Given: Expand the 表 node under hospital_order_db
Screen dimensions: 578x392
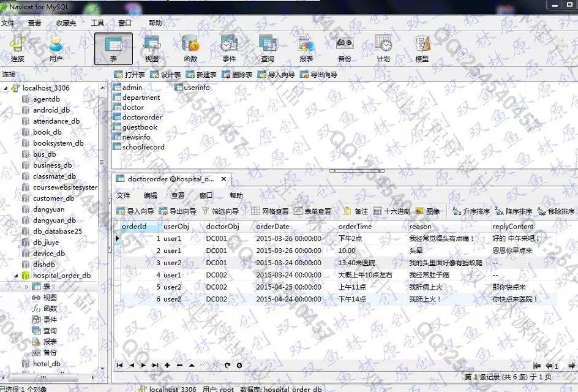Looking at the screenshot, I should tap(26, 287).
